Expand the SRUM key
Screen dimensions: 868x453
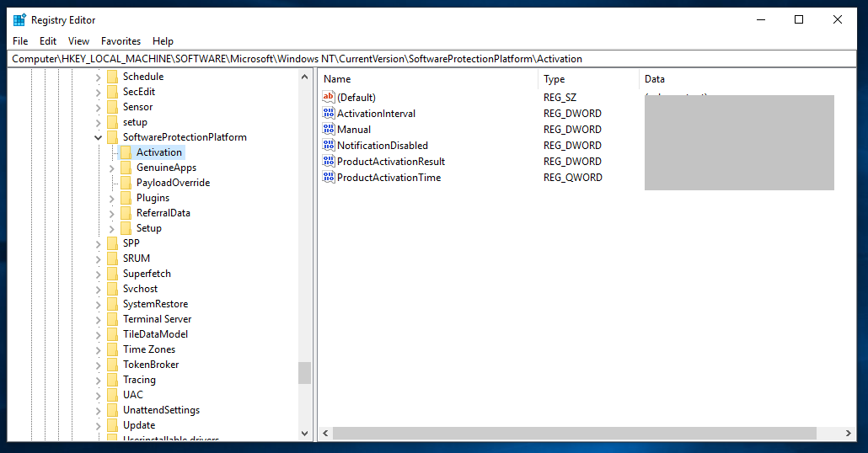(98, 258)
